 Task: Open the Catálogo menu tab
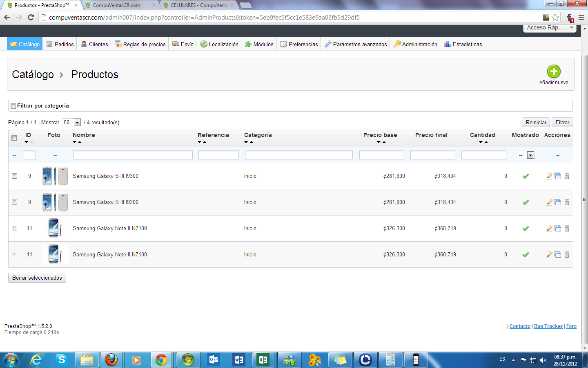(x=24, y=44)
